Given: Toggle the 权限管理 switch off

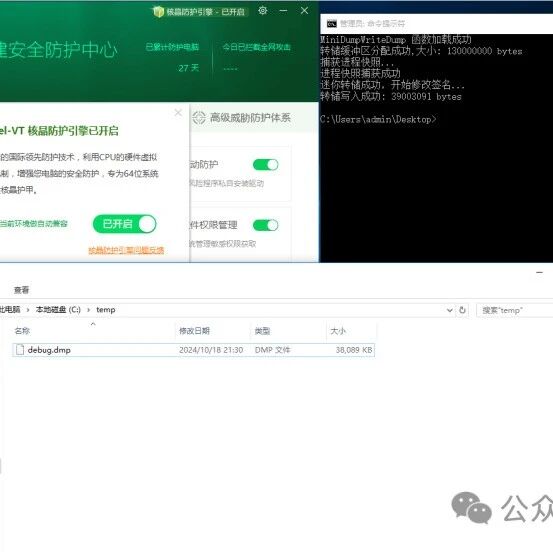Looking at the screenshot, I should (x=266, y=225).
